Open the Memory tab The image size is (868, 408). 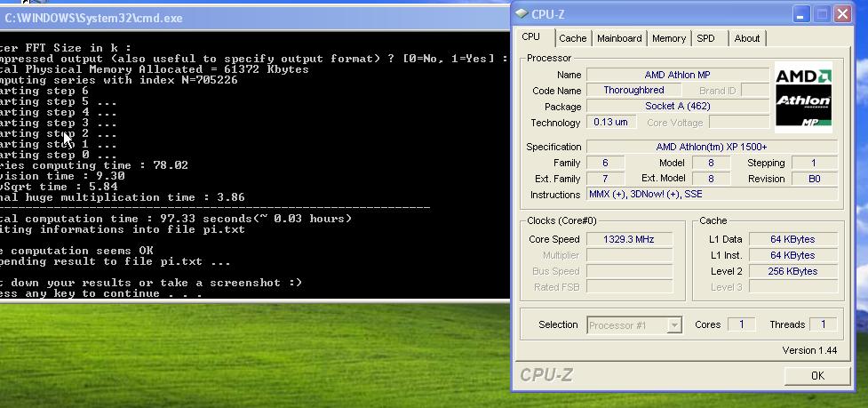click(x=669, y=38)
